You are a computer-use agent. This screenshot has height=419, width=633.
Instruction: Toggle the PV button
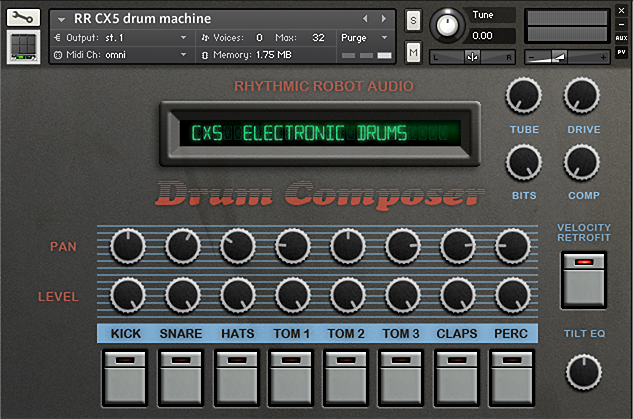point(621,52)
